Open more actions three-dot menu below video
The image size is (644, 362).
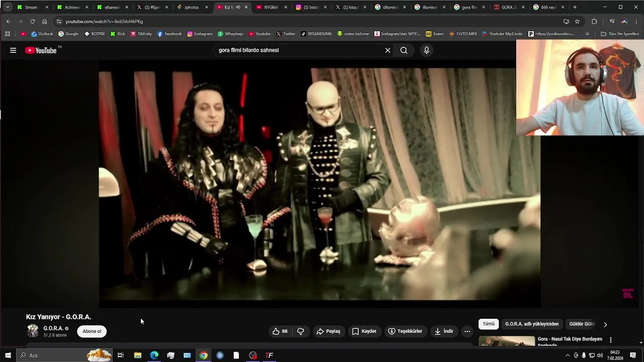click(467, 331)
